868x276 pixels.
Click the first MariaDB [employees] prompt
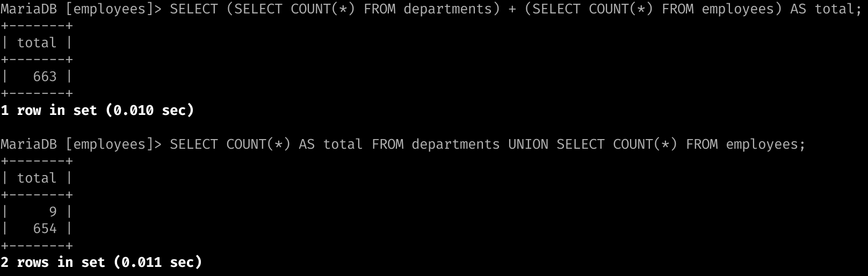[x=81, y=9]
